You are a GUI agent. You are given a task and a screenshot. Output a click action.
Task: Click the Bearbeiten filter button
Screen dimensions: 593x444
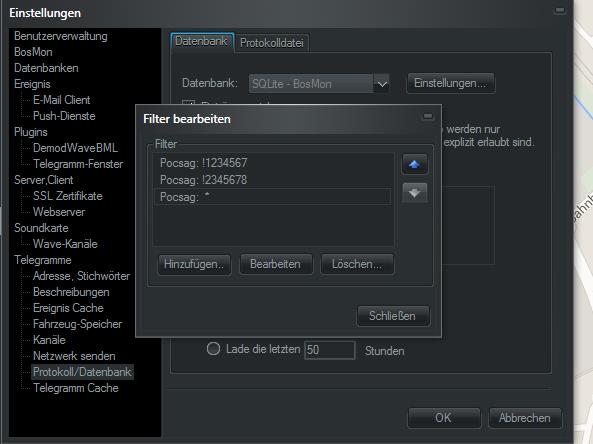click(276, 264)
